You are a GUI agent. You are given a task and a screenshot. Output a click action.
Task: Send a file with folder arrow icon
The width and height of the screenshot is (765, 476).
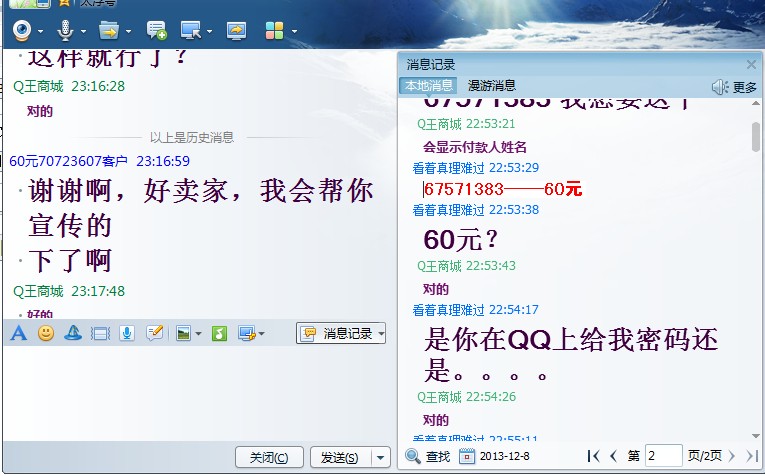point(108,31)
